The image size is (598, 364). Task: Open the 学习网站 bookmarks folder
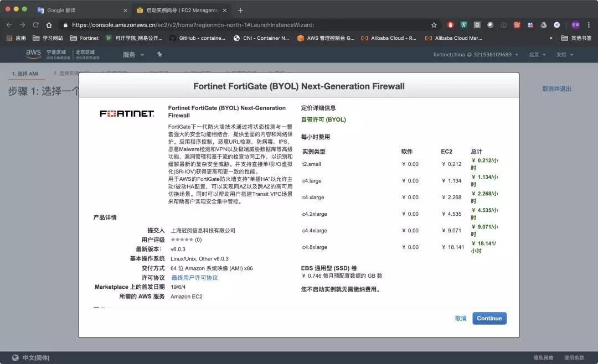[x=48, y=38]
